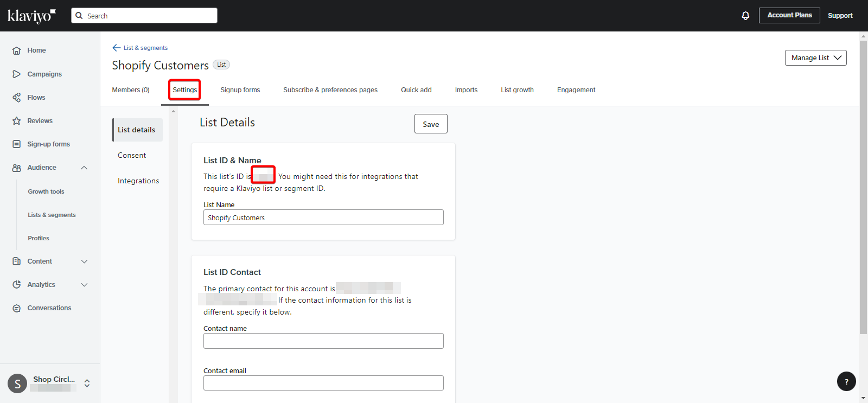868x403 pixels.
Task: Click the Save button
Action: pyautogui.click(x=431, y=124)
